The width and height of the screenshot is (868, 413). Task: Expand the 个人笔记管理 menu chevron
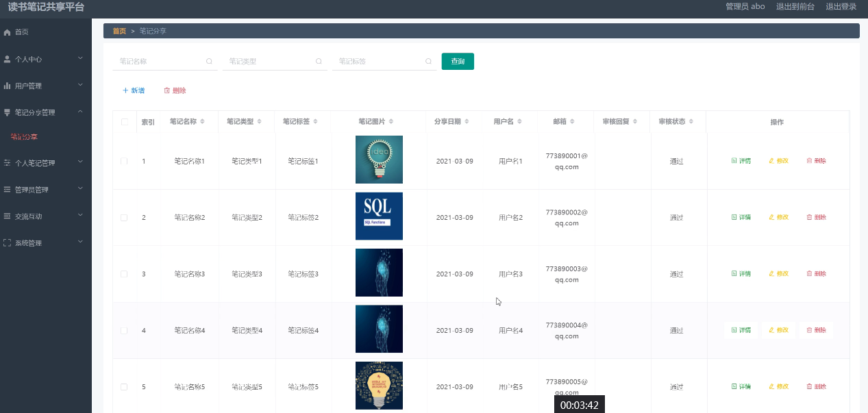(x=80, y=162)
